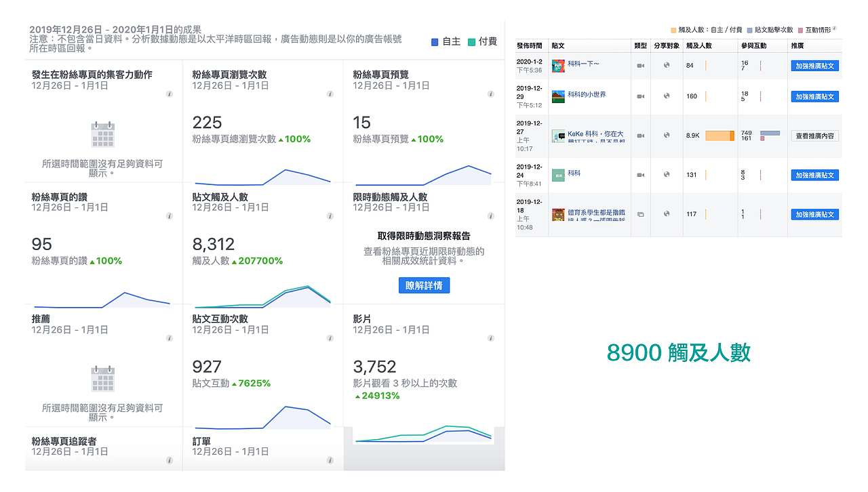Open info icon on 限時動態觸及人數 card
This screenshot has width=868, height=492.
tap(491, 216)
